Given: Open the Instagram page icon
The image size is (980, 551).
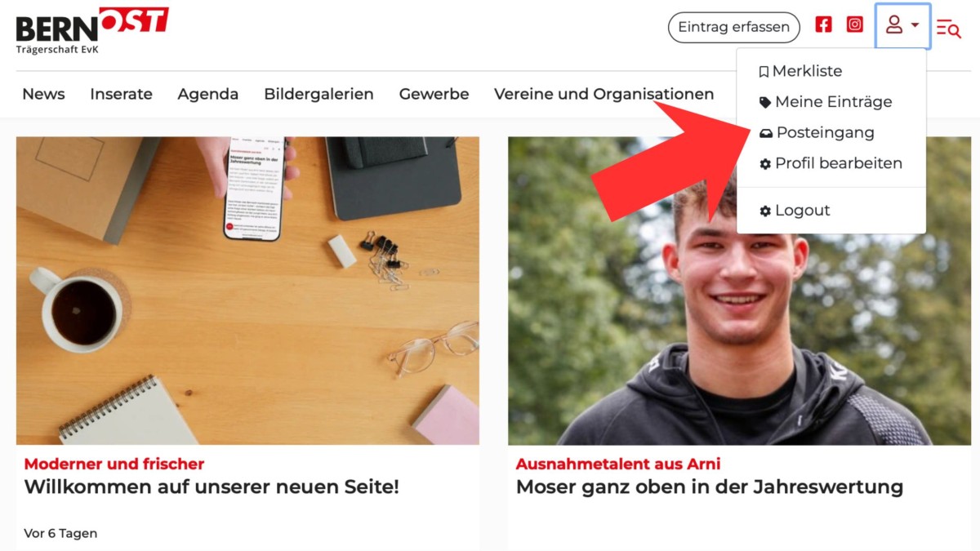Looking at the screenshot, I should pyautogui.click(x=854, y=24).
